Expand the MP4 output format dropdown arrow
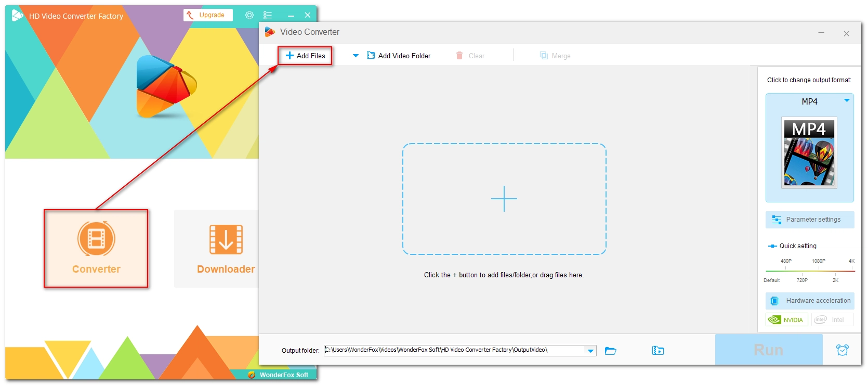 [847, 100]
